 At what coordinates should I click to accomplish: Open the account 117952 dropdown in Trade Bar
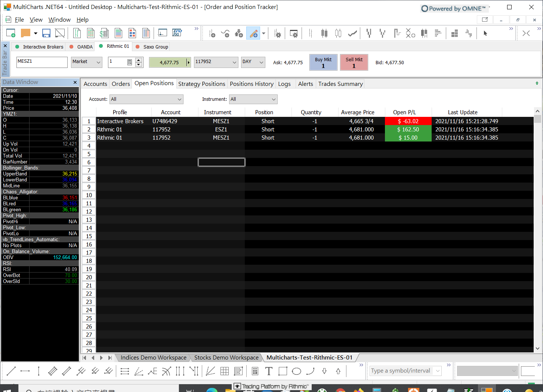[234, 62]
